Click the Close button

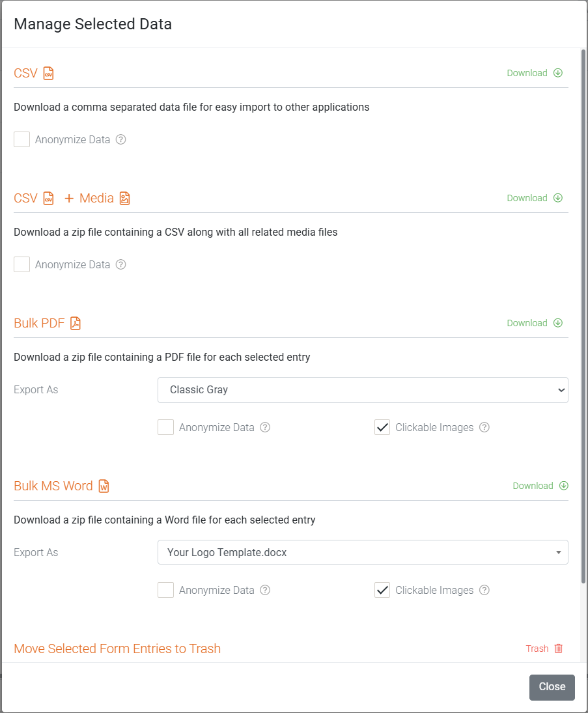[x=552, y=687]
